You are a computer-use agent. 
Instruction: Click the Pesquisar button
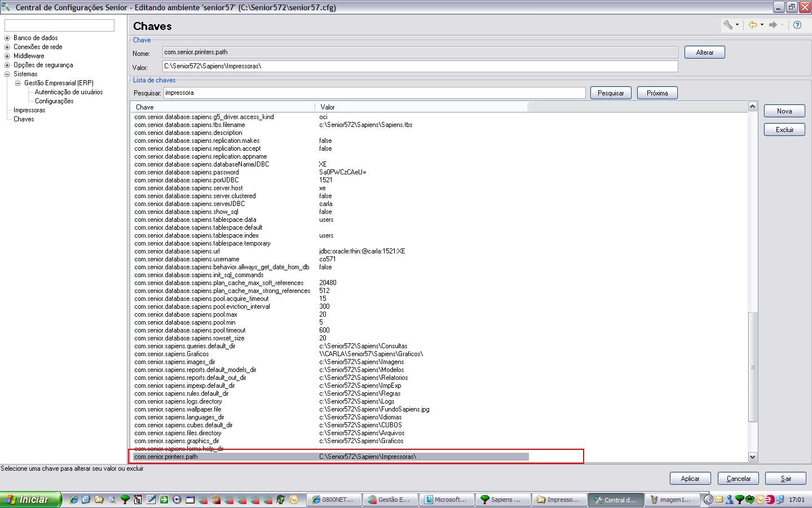click(x=610, y=93)
